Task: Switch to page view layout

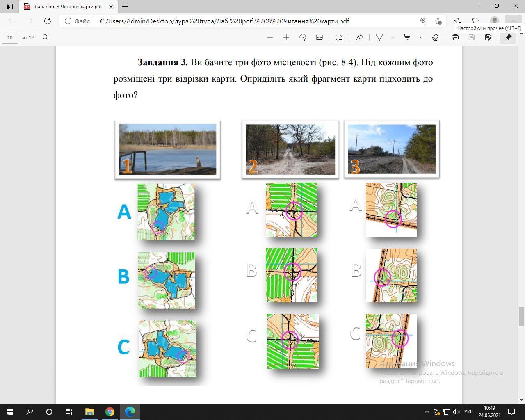Action: [x=339, y=37]
